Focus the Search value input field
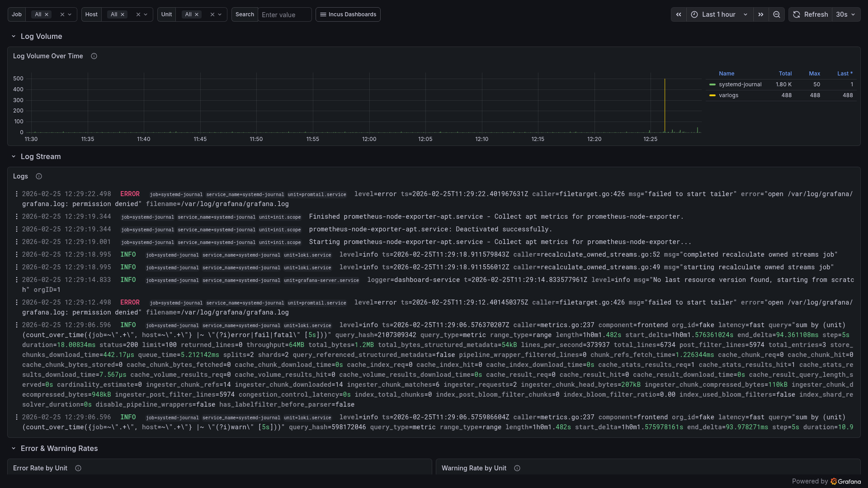Image resolution: width=868 pixels, height=488 pixels. (x=285, y=14)
